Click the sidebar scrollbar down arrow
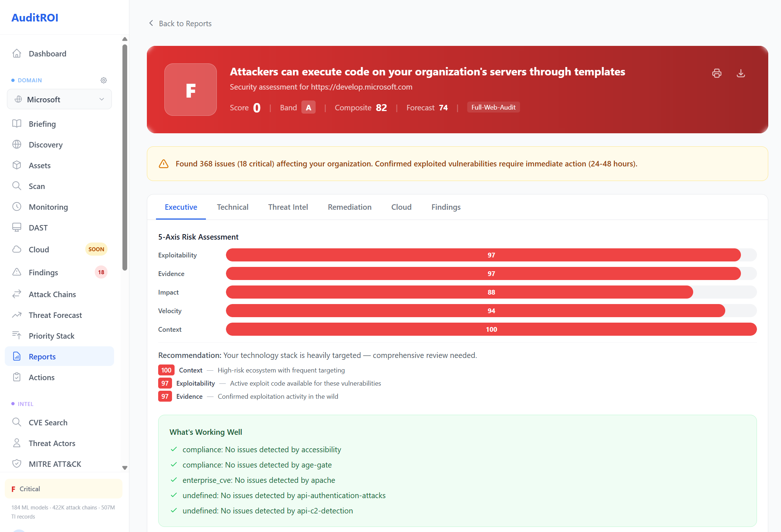The height and width of the screenshot is (532, 781). pos(125,468)
